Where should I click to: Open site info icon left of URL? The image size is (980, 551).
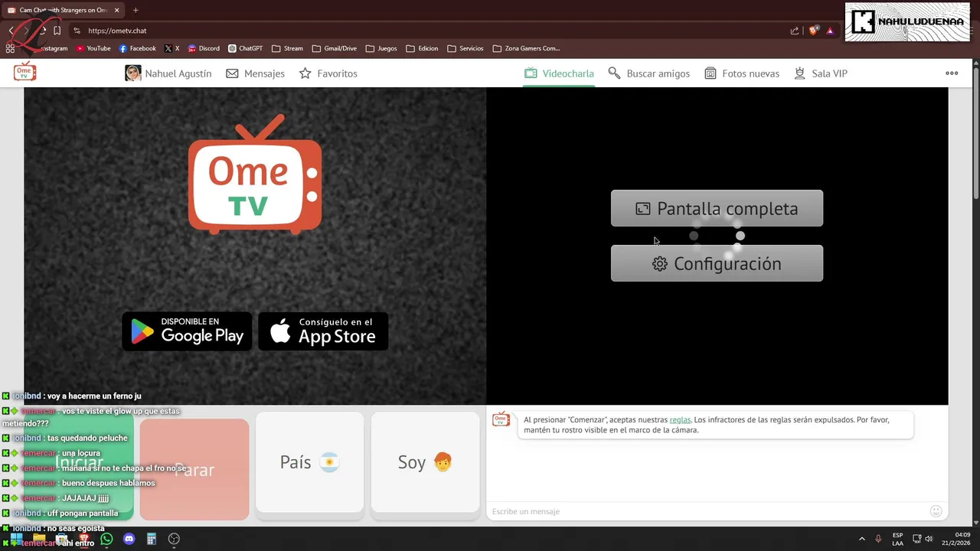(77, 31)
